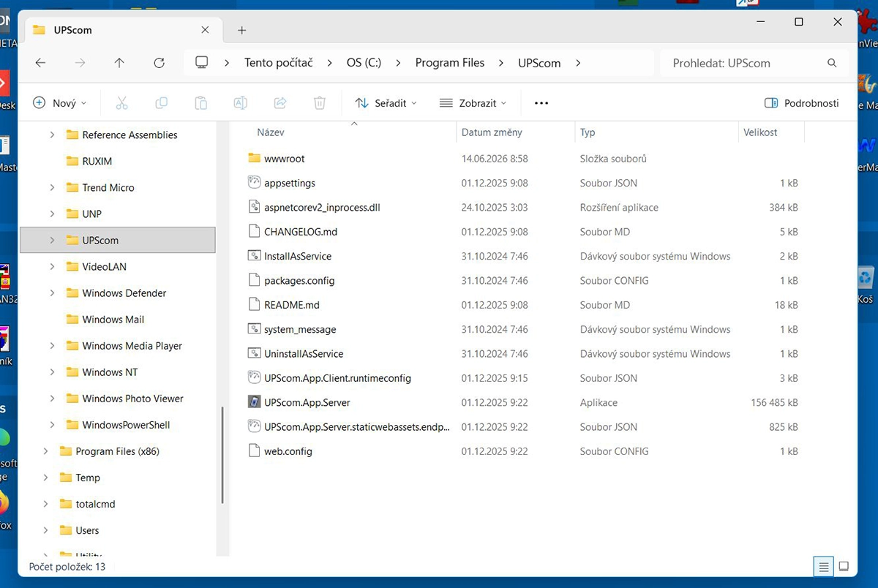
Task: Click the Share icon in toolbar
Action: (x=279, y=103)
